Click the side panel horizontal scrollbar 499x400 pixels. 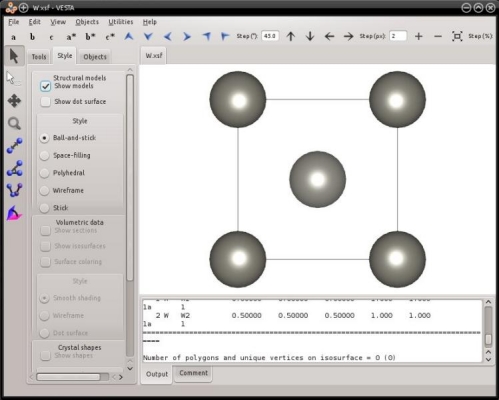pos(68,377)
